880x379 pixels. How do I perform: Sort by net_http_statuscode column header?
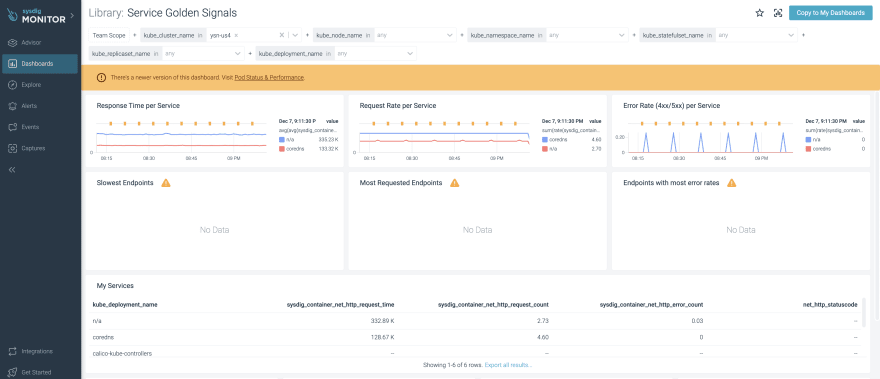coord(830,304)
